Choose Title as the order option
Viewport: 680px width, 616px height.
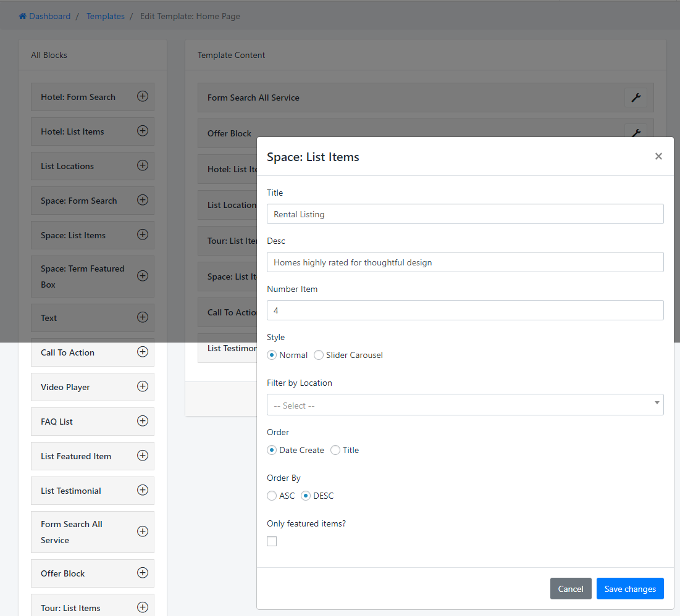coord(335,450)
